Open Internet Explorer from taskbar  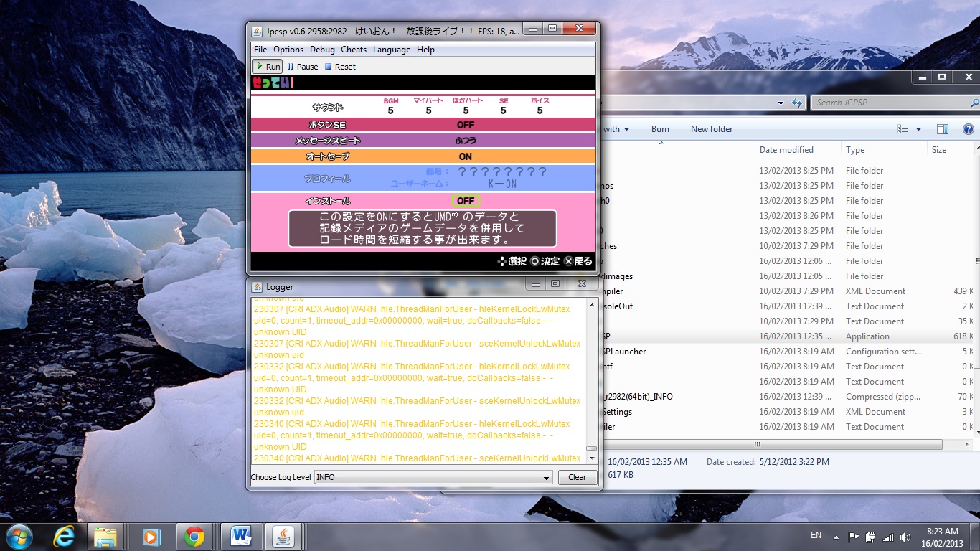pos(64,536)
